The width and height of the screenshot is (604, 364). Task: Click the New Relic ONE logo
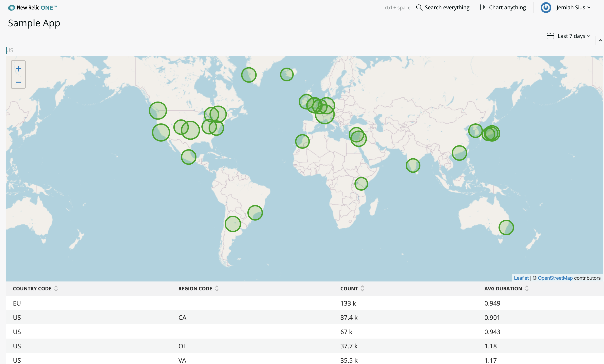click(x=32, y=8)
